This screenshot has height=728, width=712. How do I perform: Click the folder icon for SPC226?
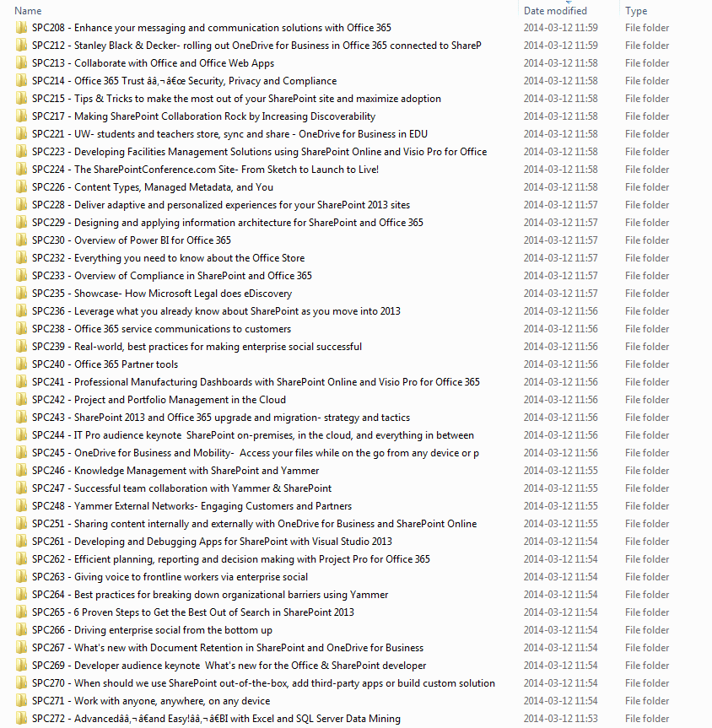[x=21, y=187]
